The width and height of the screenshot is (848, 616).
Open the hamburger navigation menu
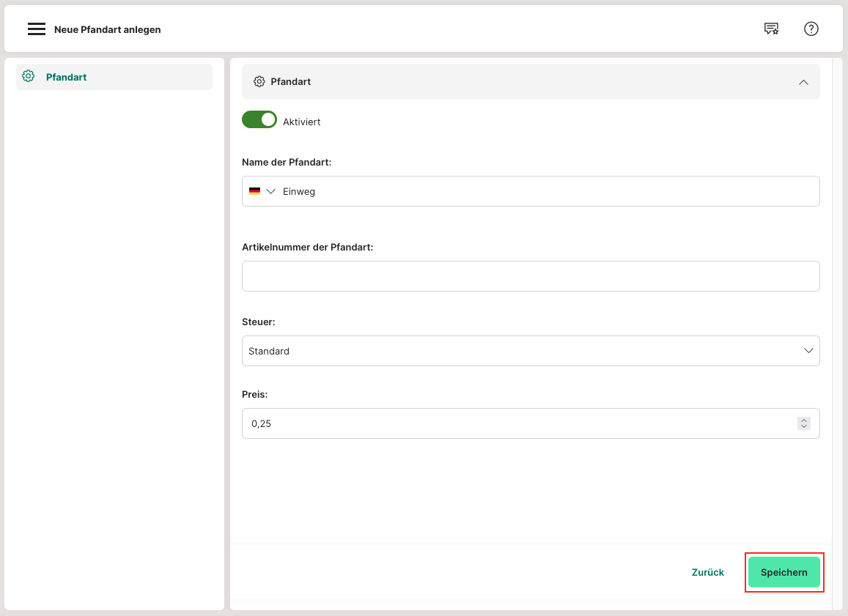(37, 29)
